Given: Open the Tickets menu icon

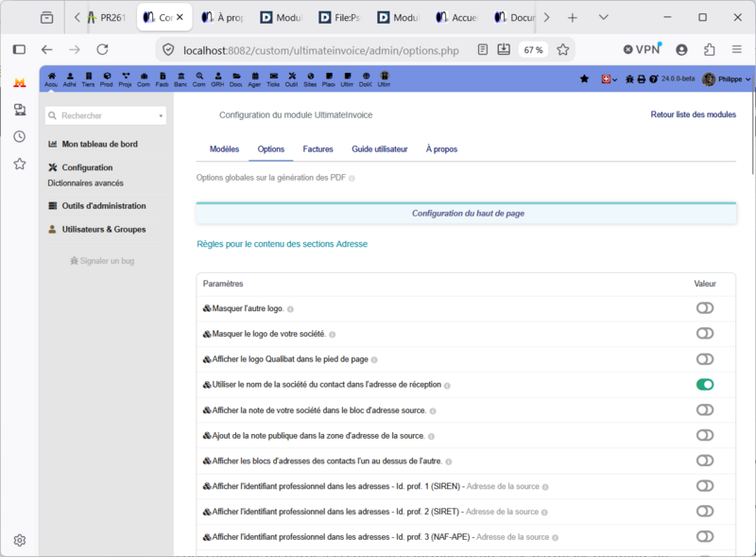Looking at the screenshot, I should coord(273,79).
